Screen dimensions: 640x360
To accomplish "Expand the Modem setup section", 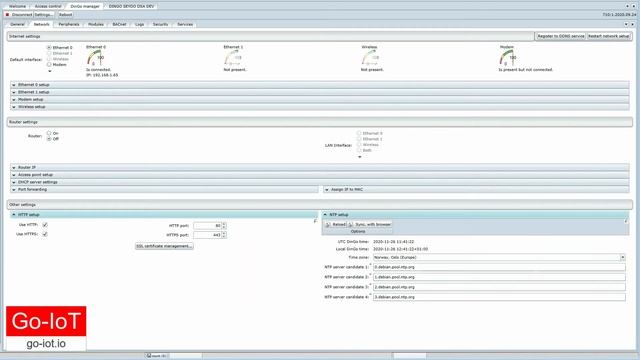I will tap(320, 100).
